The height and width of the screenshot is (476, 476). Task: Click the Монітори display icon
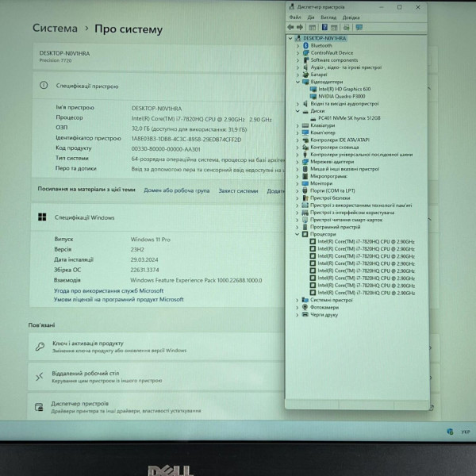click(305, 183)
